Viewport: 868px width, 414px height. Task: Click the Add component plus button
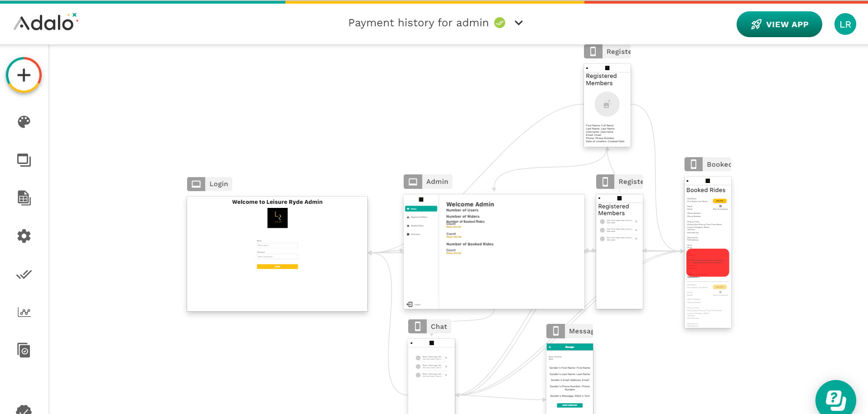(x=24, y=75)
